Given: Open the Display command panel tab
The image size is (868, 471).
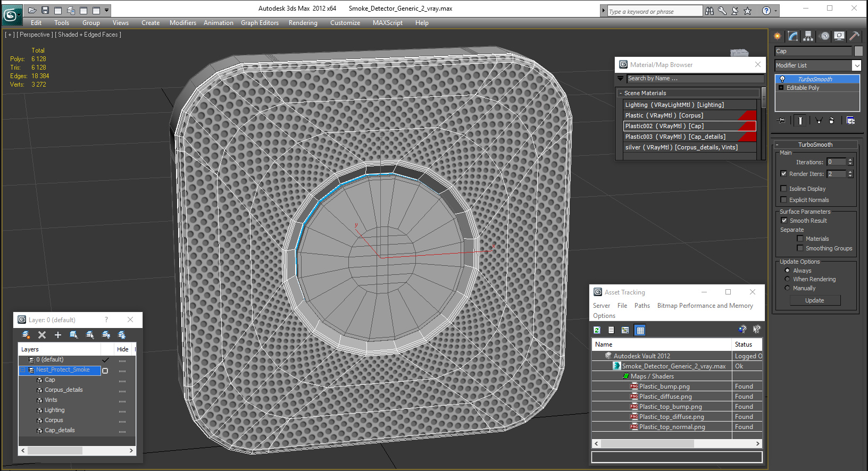Looking at the screenshot, I should pyautogui.click(x=839, y=36).
